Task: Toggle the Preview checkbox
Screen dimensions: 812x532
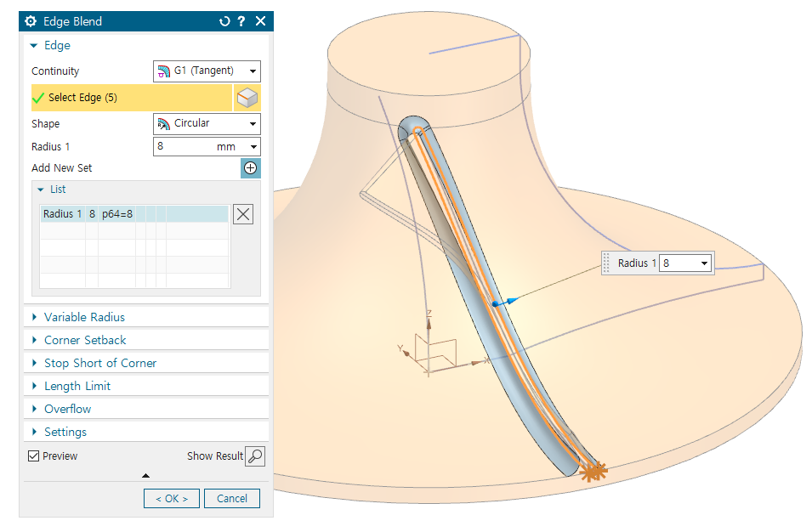Action: (34, 456)
